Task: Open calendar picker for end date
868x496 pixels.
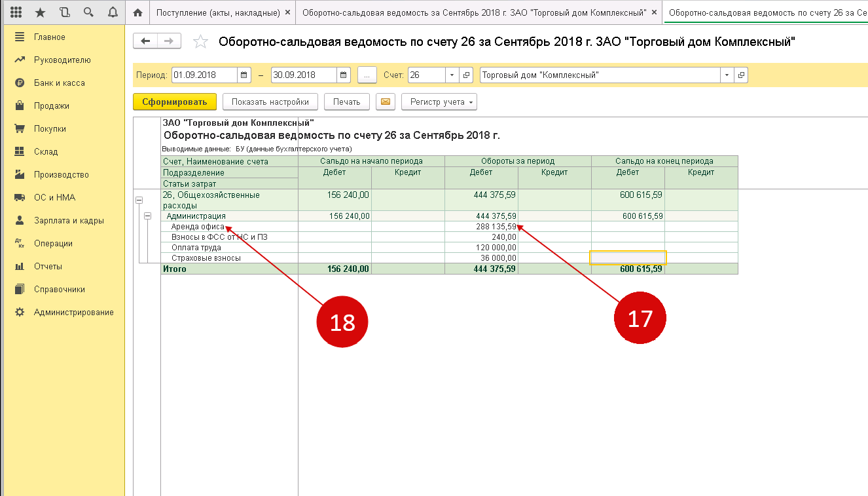Action: pyautogui.click(x=344, y=75)
